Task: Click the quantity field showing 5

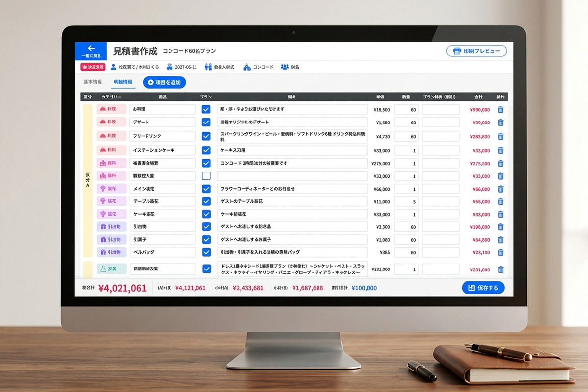Action: 406,201
